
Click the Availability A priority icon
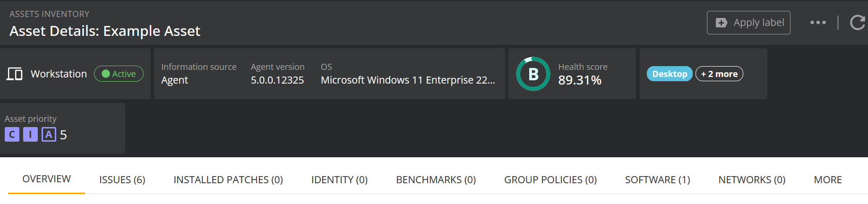click(49, 135)
